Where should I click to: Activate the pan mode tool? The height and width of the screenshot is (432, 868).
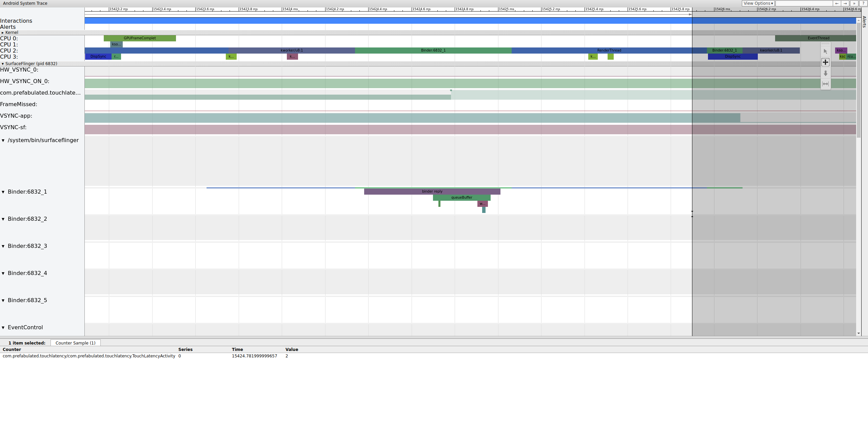tap(825, 62)
